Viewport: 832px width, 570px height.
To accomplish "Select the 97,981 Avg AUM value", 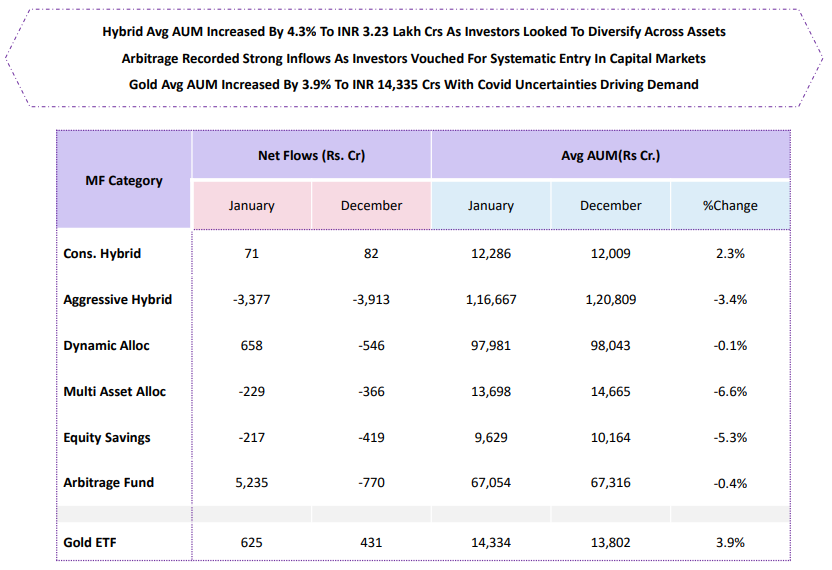I will [491, 346].
